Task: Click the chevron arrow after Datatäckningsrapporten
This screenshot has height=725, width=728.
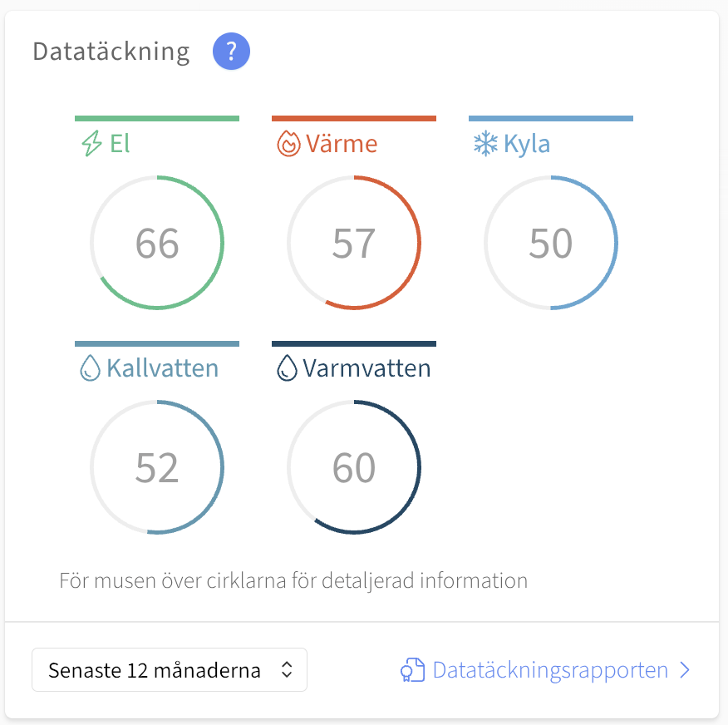Action: pos(685,670)
